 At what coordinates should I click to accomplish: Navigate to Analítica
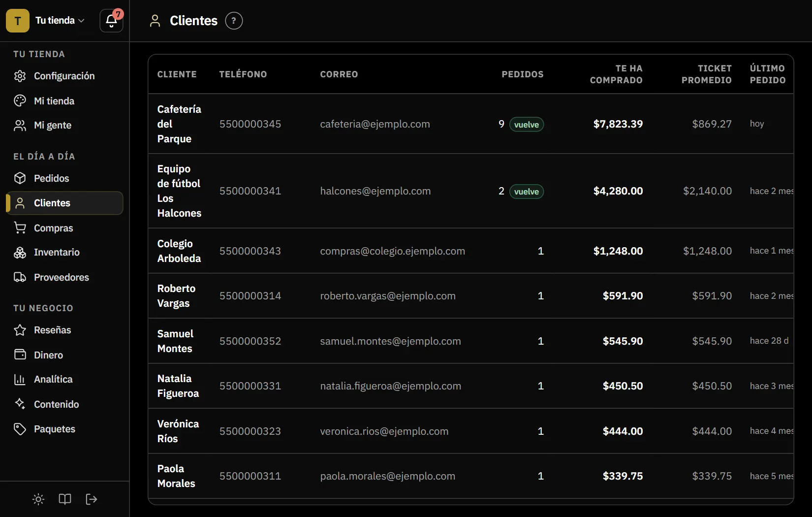64,379
